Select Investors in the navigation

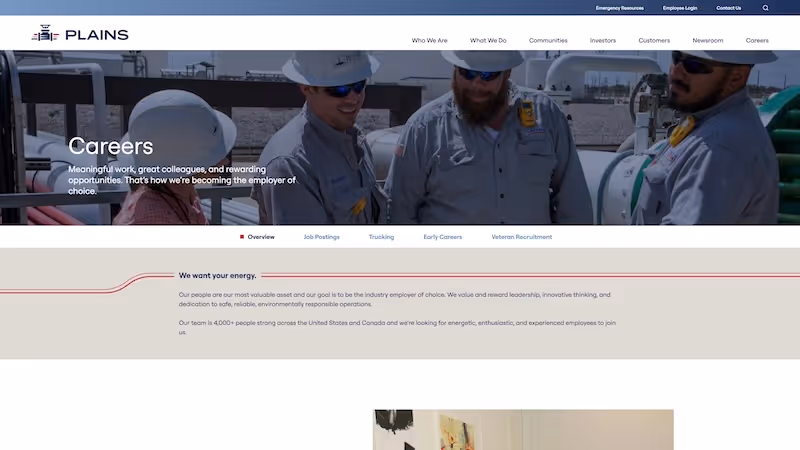pyautogui.click(x=603, y=40)
